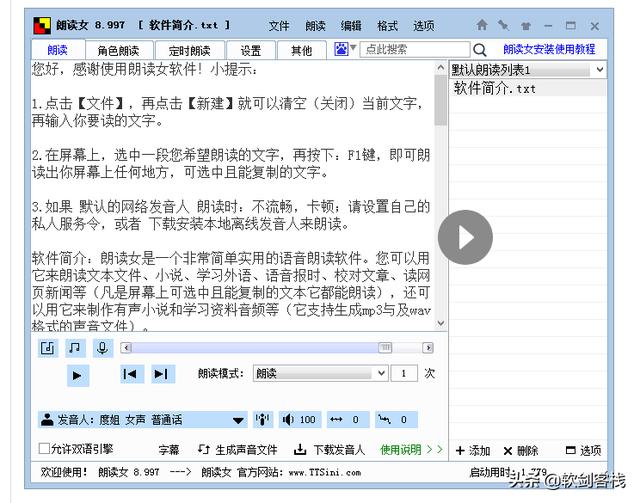The height and width of the screenshot is (503, 640).
Task: Switch to the 角色朗读 tab
Action: [x=119, y=50]
